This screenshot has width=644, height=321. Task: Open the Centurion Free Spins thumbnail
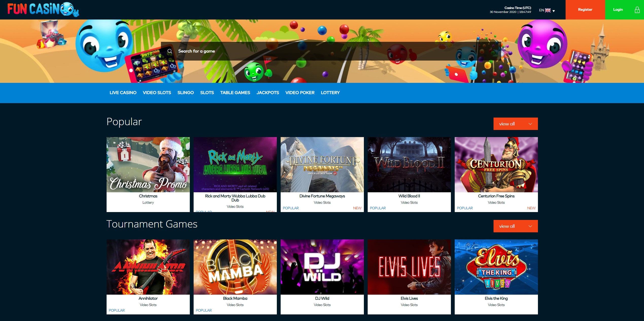pyautogui.click(x=496, y=165)
